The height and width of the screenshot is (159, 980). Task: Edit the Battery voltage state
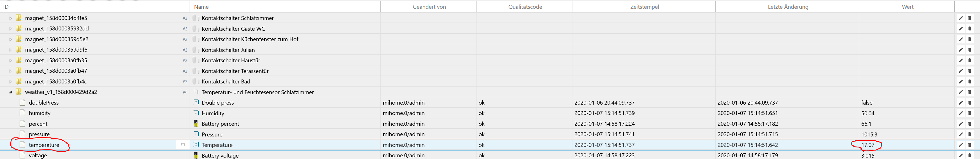pos(961,156)
